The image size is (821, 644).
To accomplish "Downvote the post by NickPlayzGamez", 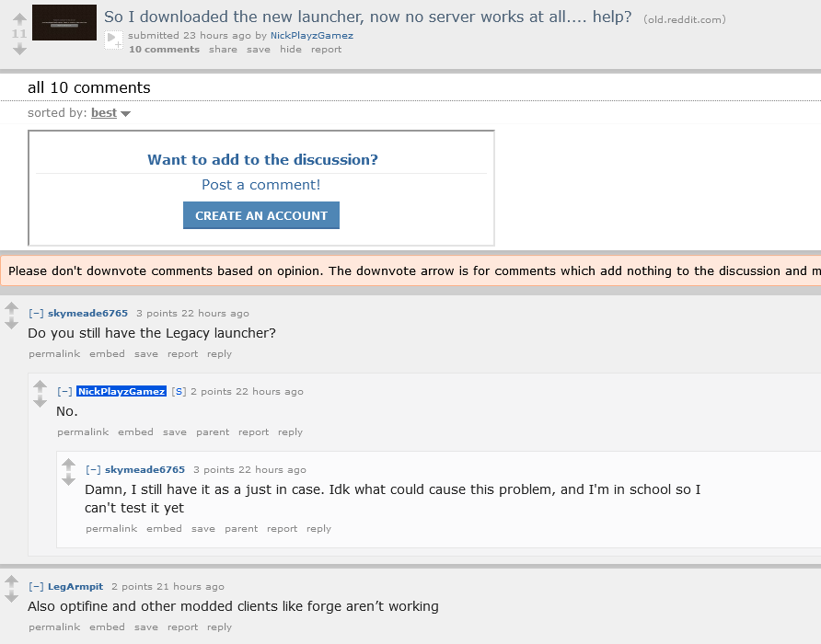I will click(x=19, y=49).
